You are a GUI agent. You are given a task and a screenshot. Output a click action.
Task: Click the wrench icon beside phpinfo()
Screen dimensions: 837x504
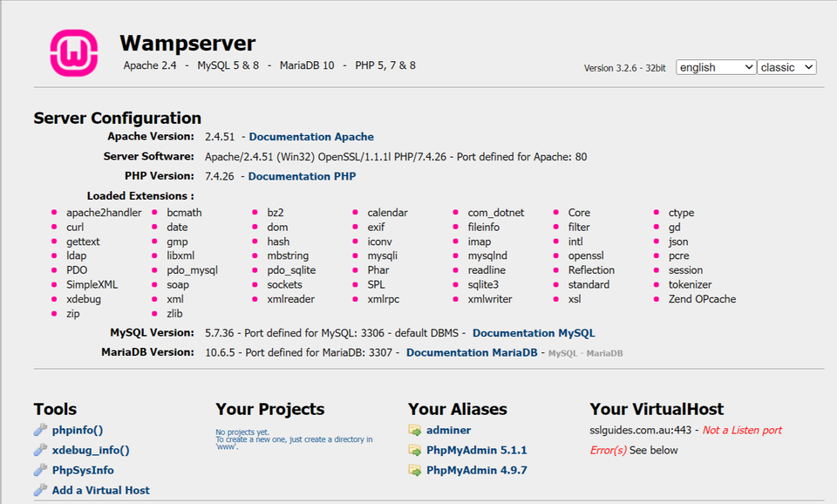[40, 430]
